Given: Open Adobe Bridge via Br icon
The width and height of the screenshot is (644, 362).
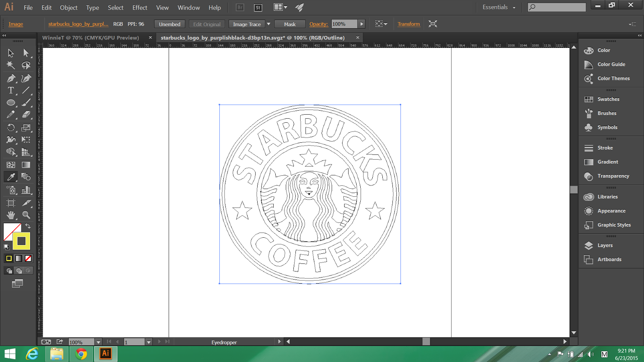Looking at the screenshot, I should pyautogui.click(x=240, y=7).
